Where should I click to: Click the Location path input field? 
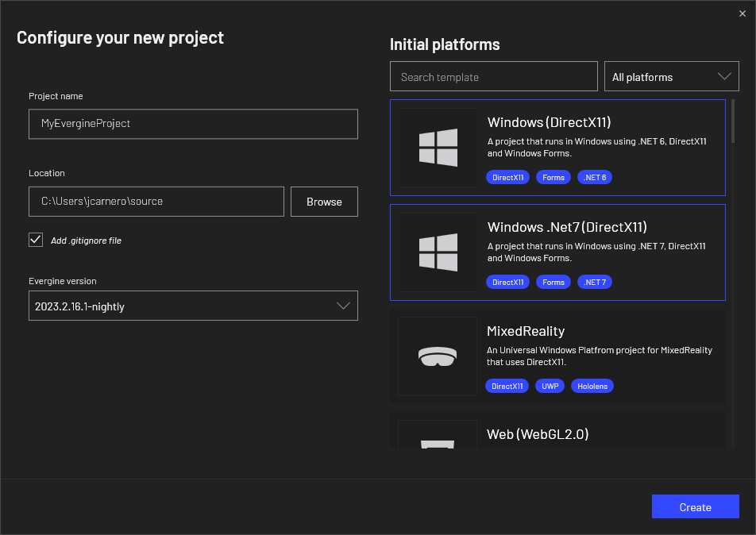point(156,202)
